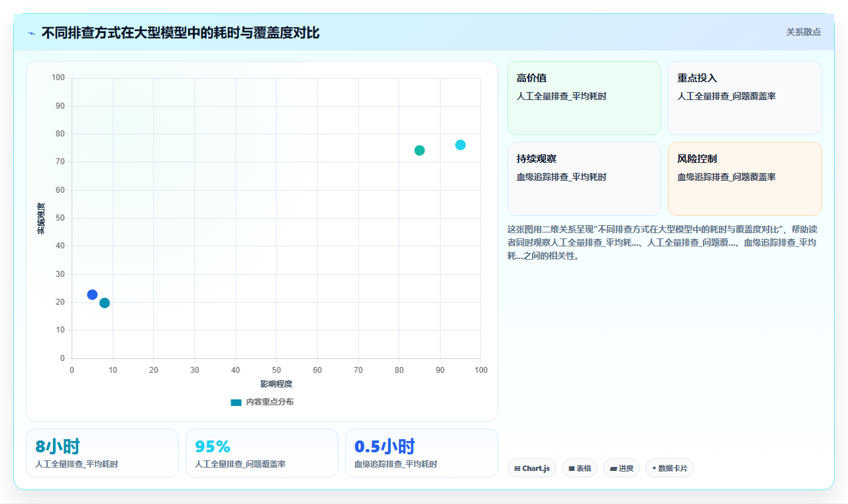
Task: Select the 表格 tag
Action: (x=580, y=468)
